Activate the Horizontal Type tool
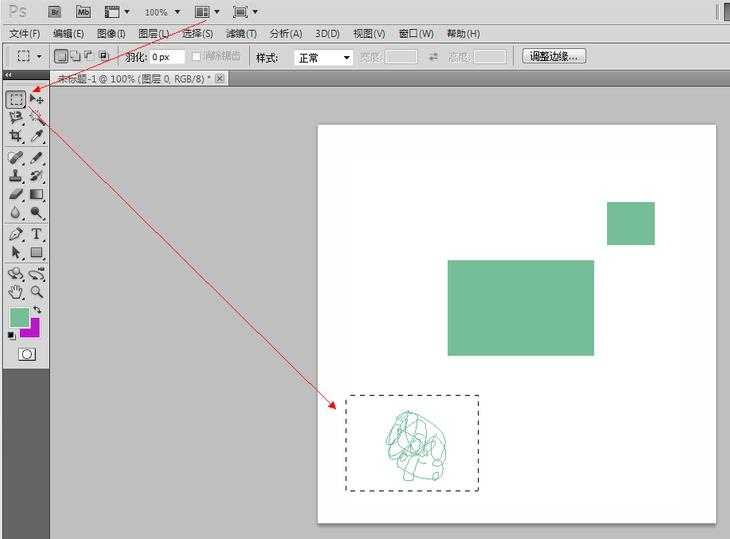This screenshot has height=539, width=730. 37,234
